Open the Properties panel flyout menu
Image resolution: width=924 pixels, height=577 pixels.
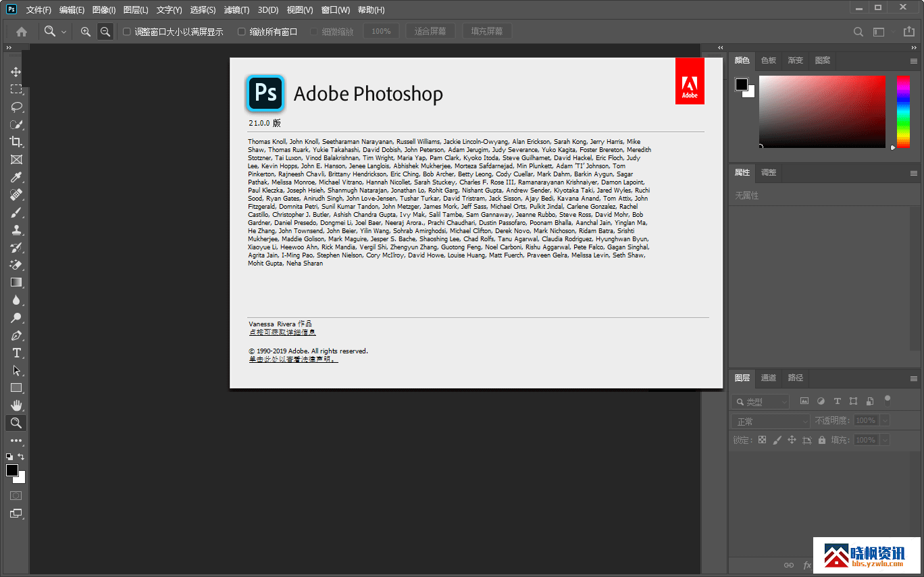click(913, 173)
